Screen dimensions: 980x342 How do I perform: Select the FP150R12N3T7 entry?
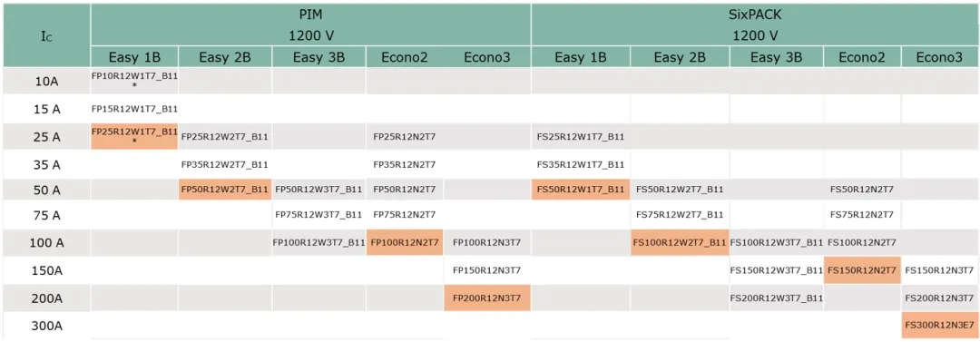[487, 270]
